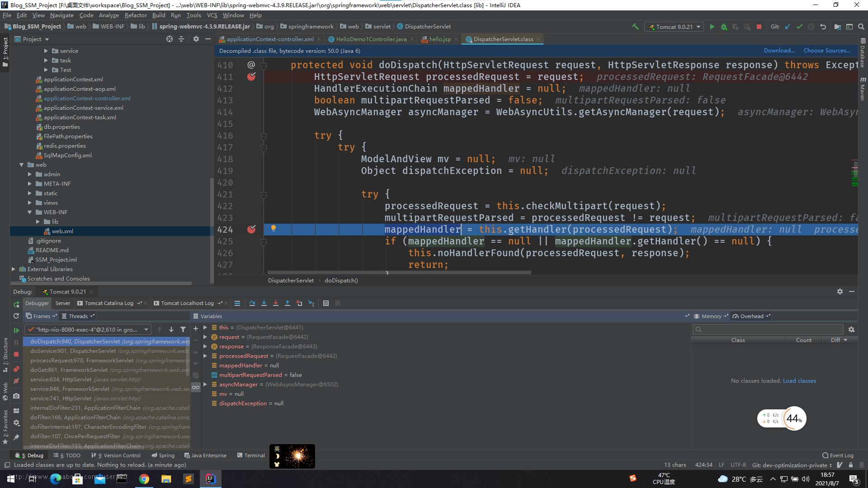This screenshot has height=488, width=868.
Task: Click Git branch dev-optimization-private in status bar
Action: (x=792, y=465)
